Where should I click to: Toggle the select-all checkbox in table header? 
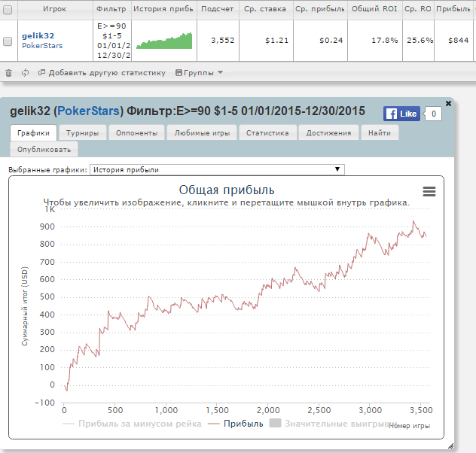click(8, 10)
